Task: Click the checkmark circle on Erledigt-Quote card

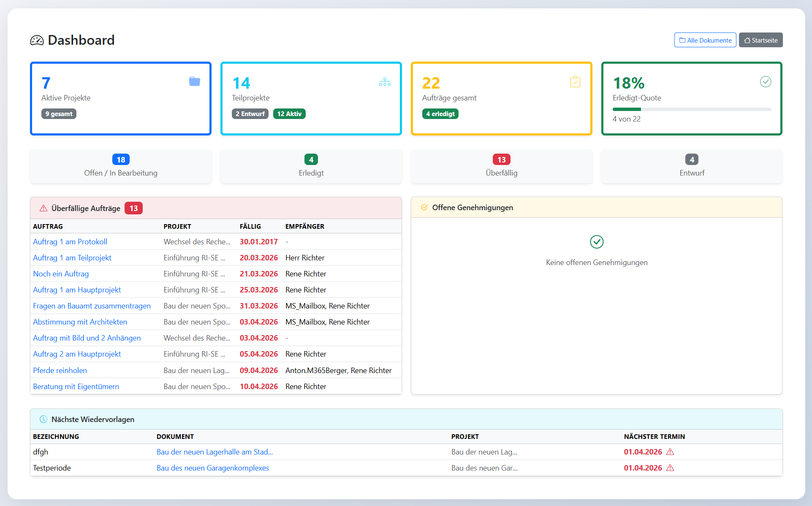Action: [766, 81]
